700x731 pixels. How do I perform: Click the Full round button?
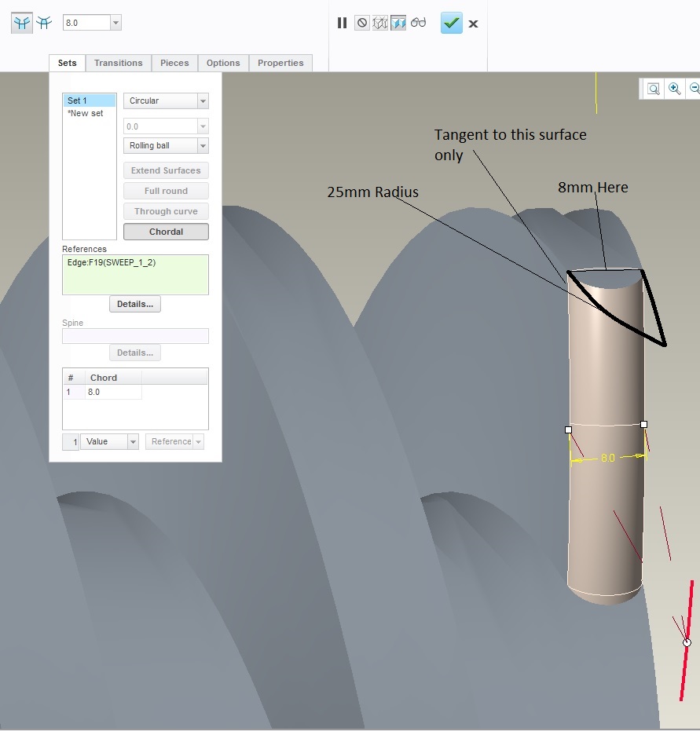pos(166,191)
